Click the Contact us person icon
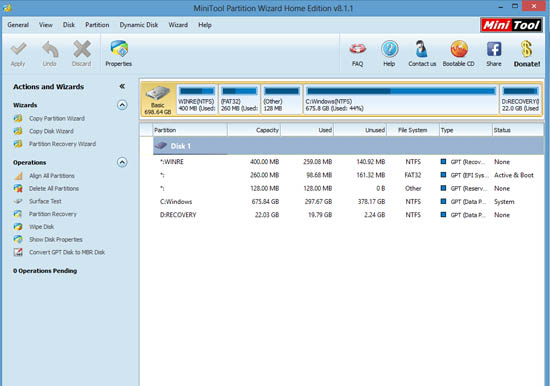 coord(421,49)
